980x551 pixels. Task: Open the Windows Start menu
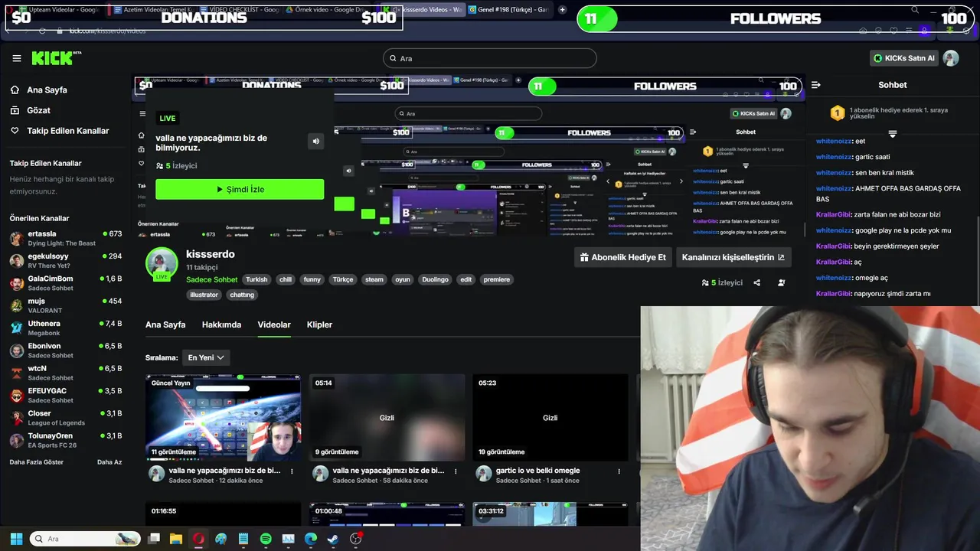click(16, 539)
